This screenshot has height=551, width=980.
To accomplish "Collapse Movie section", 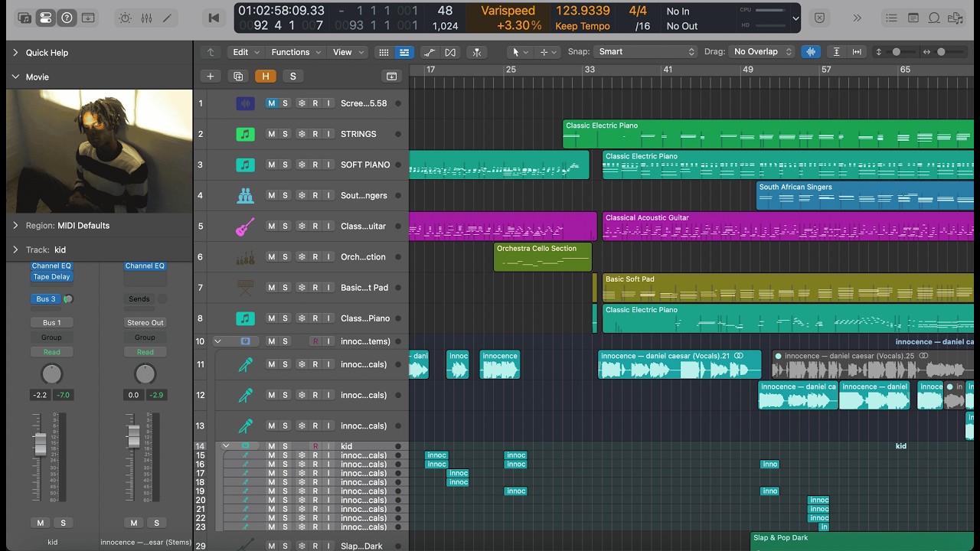I will point(15,77).
